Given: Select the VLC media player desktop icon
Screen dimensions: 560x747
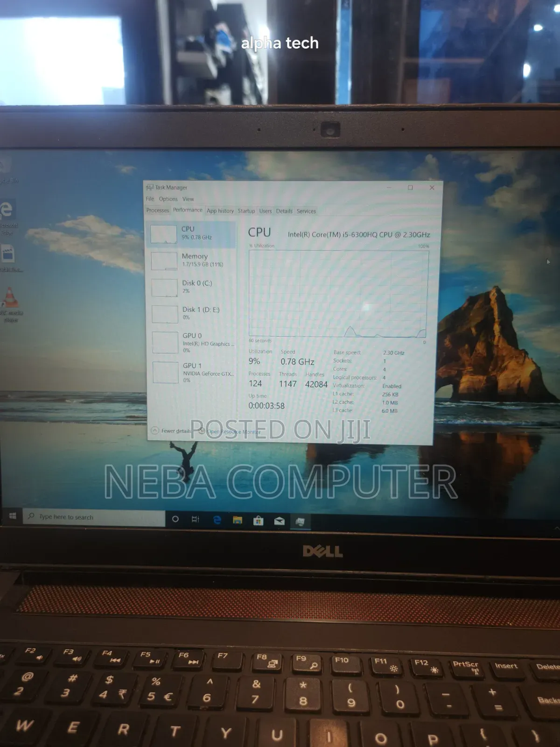Looking at the screenshot, I should 10,304.
